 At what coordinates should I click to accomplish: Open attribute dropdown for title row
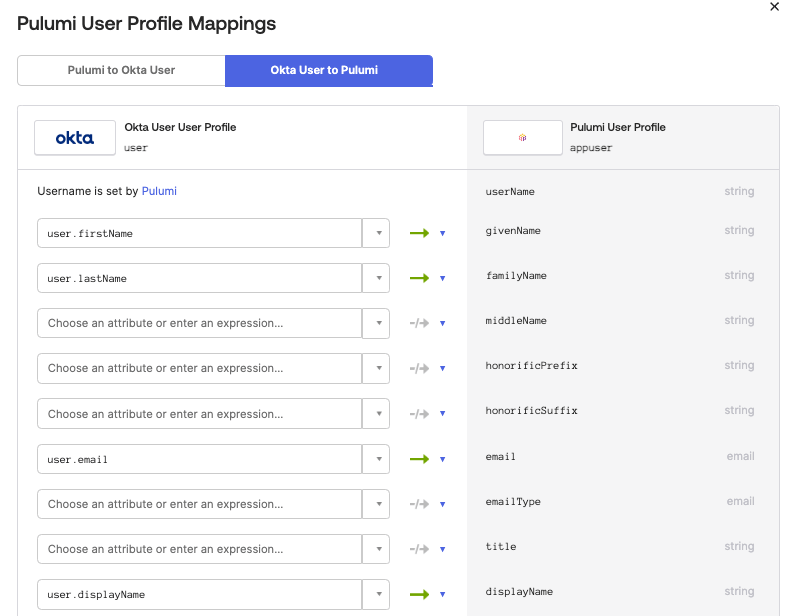[376, 549]
